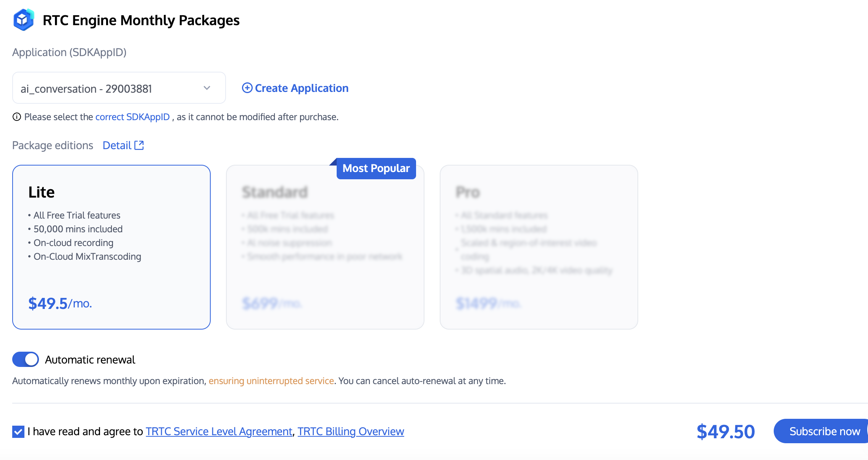This screenshot has height=460, width=868.
Task: Choose the Pro package edition card
Action: click(x=539, y=247)
